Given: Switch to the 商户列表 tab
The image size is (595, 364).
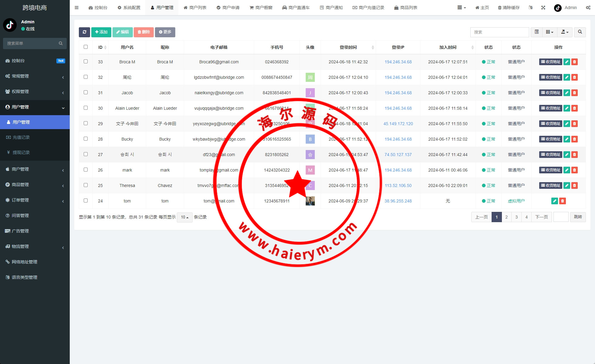Looking at the screenshot, I should tap(195, 8).
